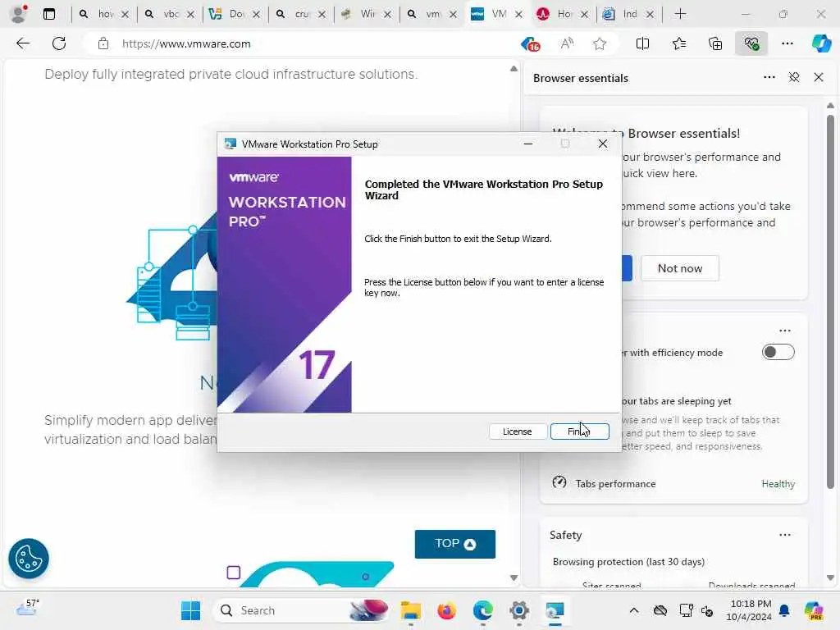The width and height of the screenshot is (840, 630).
Task: Open Settings gear in taskbar
Action: pyautogui.click(x=518, y=610)
